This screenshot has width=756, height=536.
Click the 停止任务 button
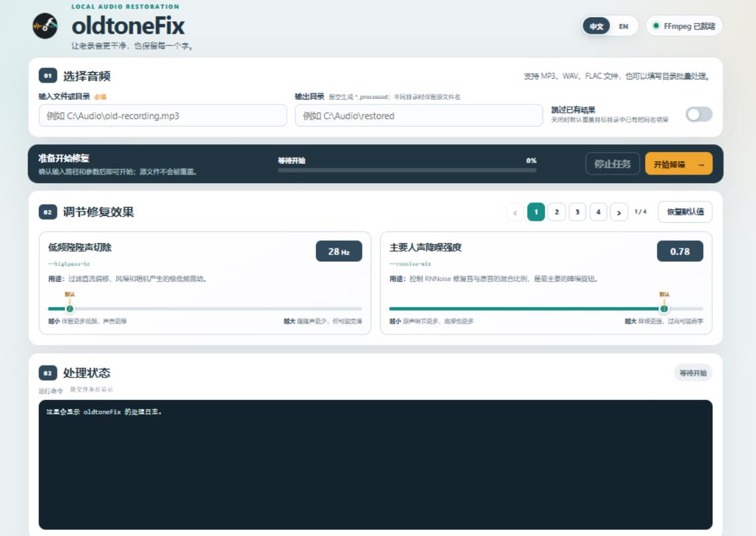coord(613,164)
